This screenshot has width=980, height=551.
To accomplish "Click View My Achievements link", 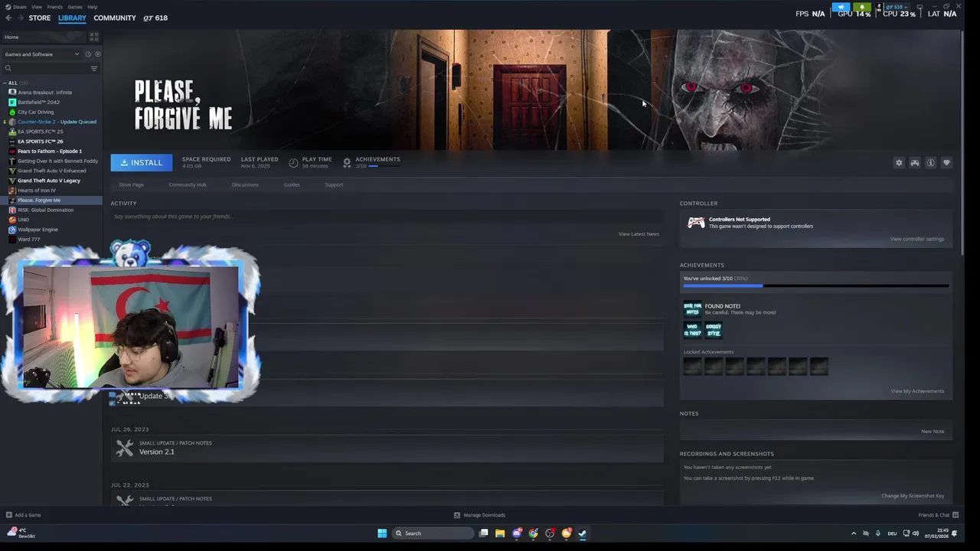I will 917,391.
